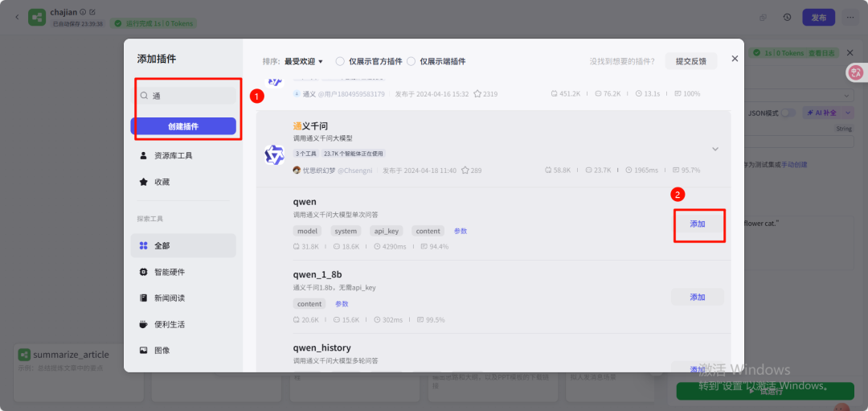Select the 新闻阅读 category
Viewport: 868px width, 411px height.
pyautogui.click(x=183, y=298)
